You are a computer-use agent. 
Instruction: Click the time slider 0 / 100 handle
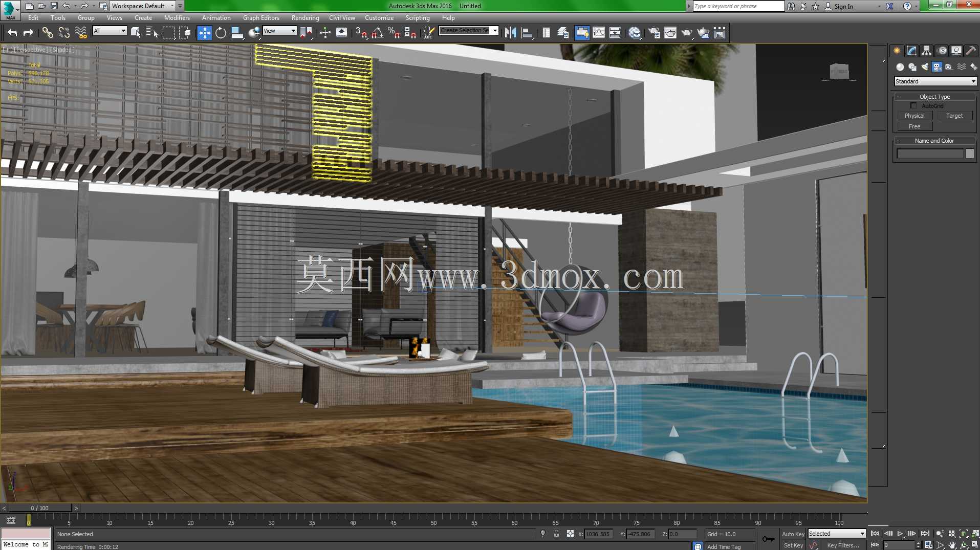39,508
